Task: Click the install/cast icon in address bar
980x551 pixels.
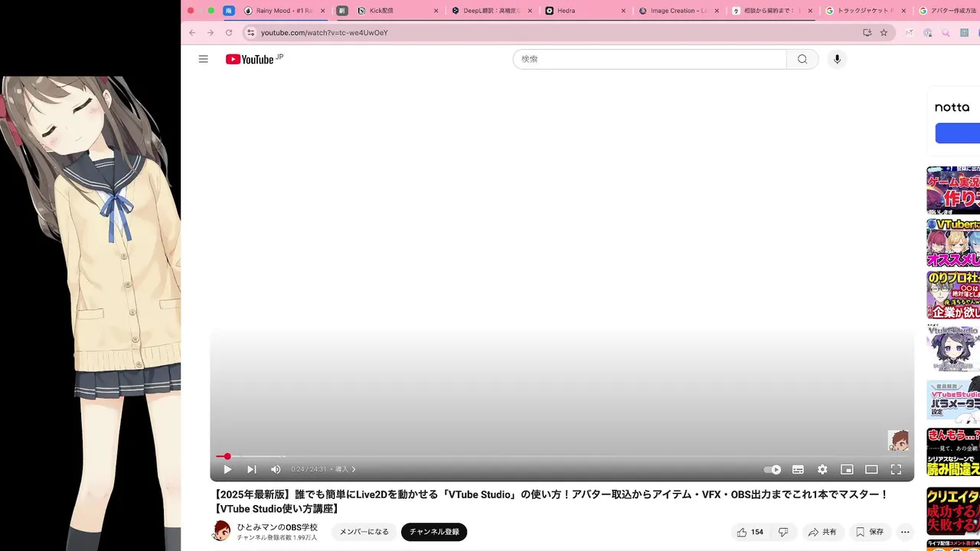Action: (867, 33)
